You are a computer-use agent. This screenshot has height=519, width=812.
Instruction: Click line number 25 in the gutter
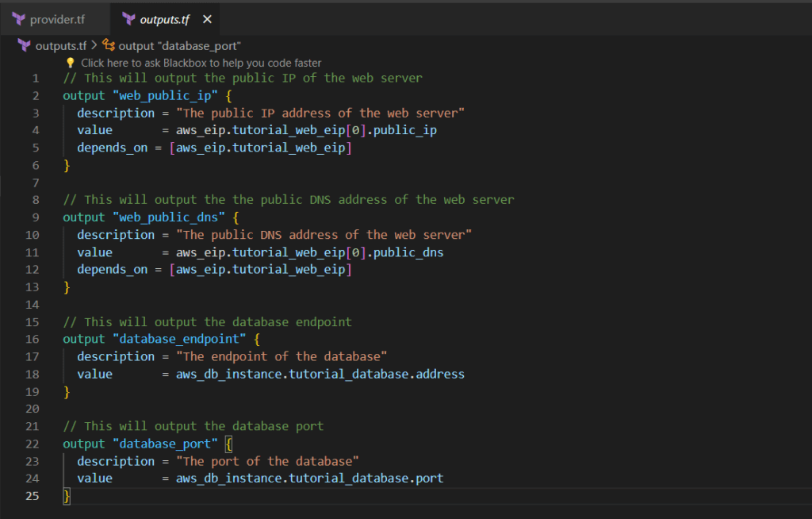32,497
